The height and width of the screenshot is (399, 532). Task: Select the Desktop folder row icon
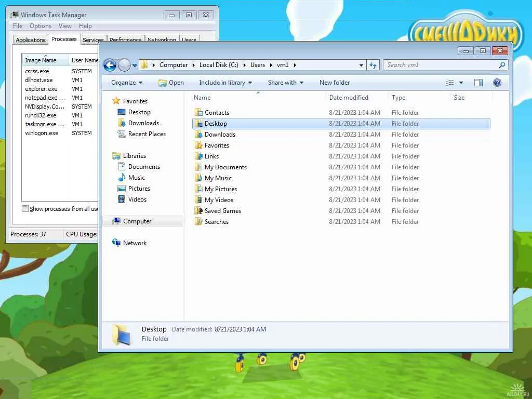(x=198, y=124)
